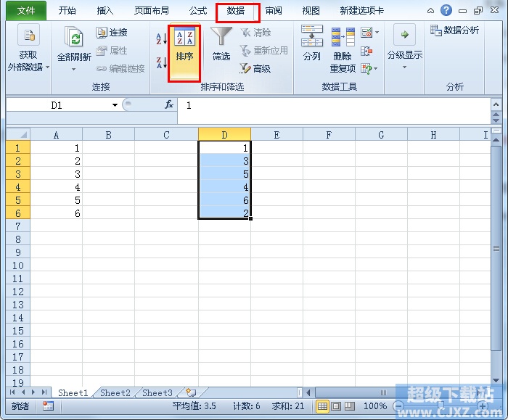Click cell D3 containing 5
This screenshot has width=508, height=420.
(224, 174)
